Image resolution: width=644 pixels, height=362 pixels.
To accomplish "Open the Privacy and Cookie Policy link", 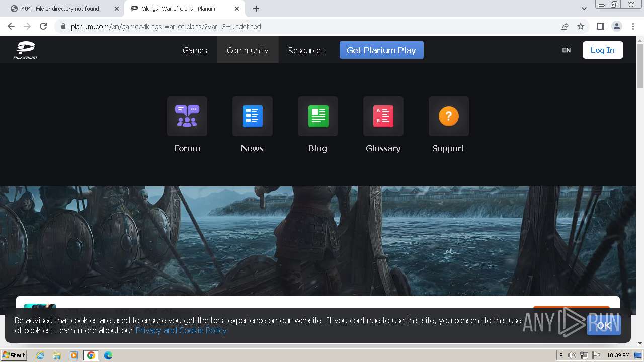I will tap(181, 330).
